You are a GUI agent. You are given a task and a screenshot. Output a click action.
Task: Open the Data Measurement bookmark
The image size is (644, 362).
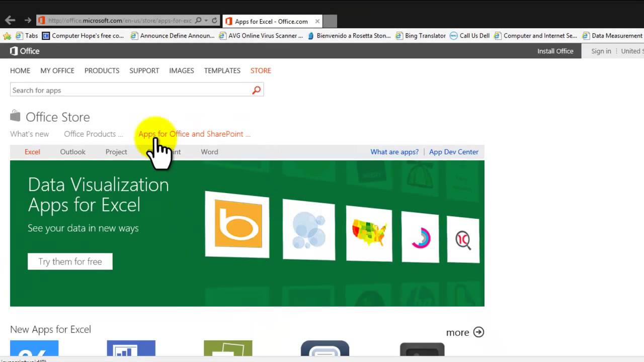click(612, 36)
